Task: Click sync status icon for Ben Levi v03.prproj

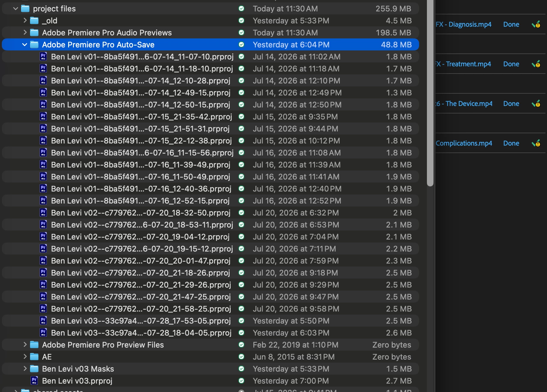Action: [x=241, y=381]
